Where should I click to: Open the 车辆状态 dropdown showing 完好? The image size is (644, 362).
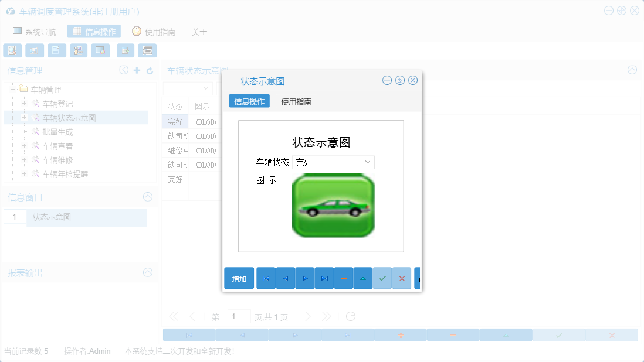coord(333,162)
